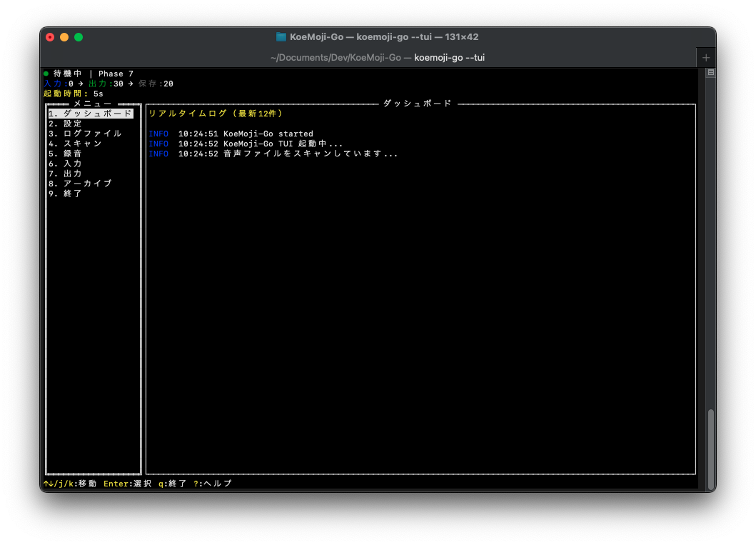Viewport: 756px width, 545px height.
Task: Minimize the window with the yellow button
Action: point(64,37)
